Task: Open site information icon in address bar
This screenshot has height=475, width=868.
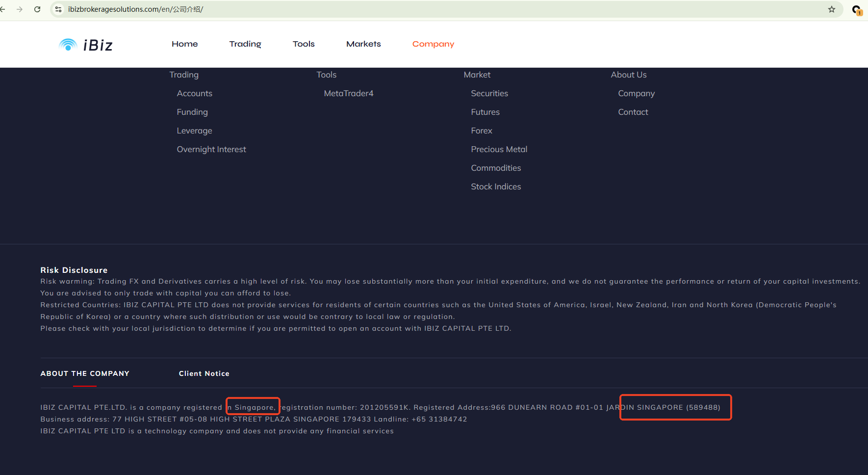Action: pos(58,9)
